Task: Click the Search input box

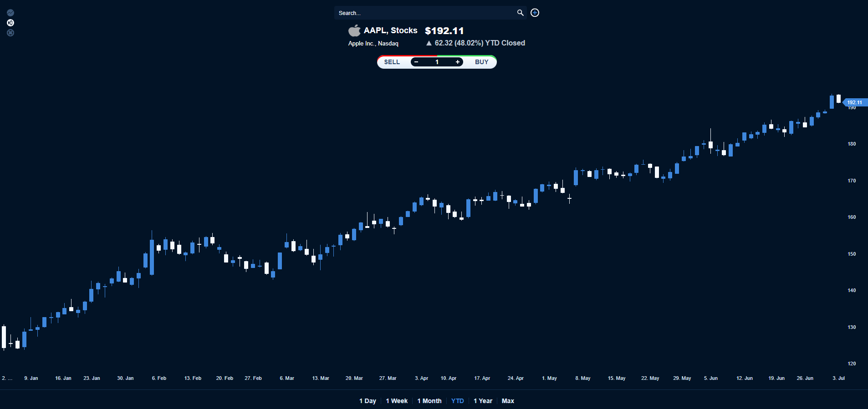Action: [424, 13]
